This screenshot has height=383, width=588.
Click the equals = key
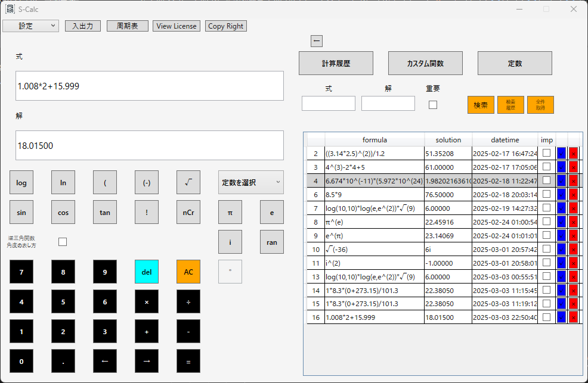pos(188,362)
